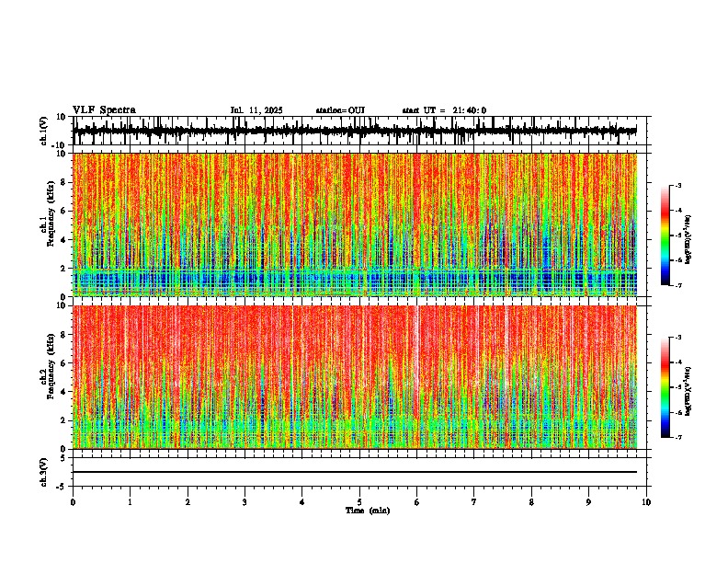Click the "station=OUI" header label
This screenshot has height=563, width=728.
(x=340, y=110)
